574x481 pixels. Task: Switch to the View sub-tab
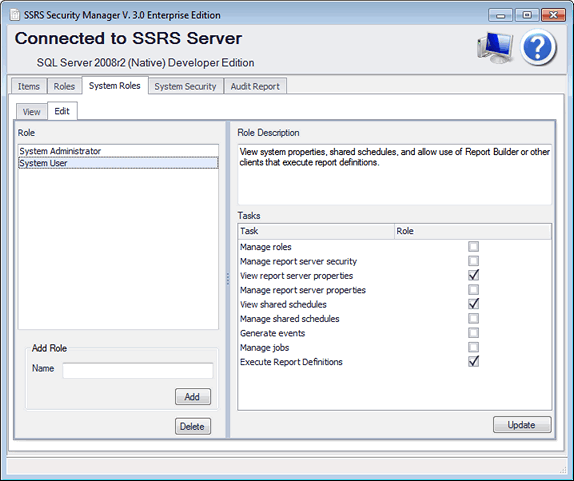pos(31,112)
